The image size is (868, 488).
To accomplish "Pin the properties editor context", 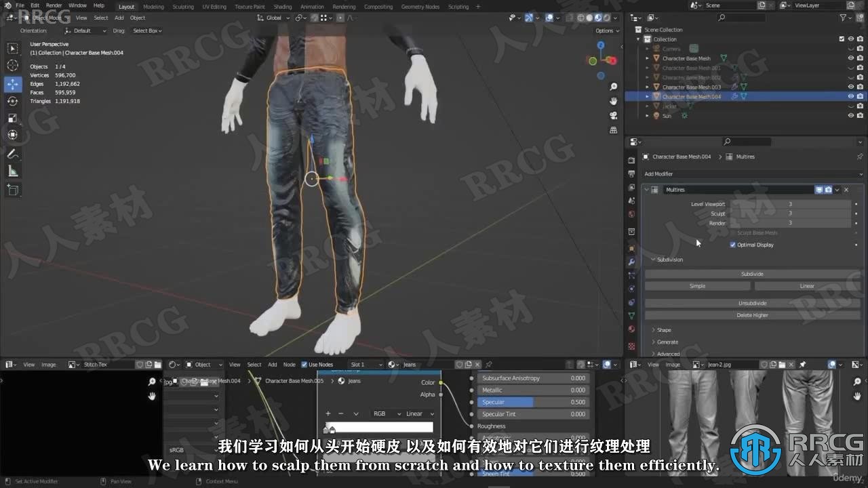I will point(860,157).
